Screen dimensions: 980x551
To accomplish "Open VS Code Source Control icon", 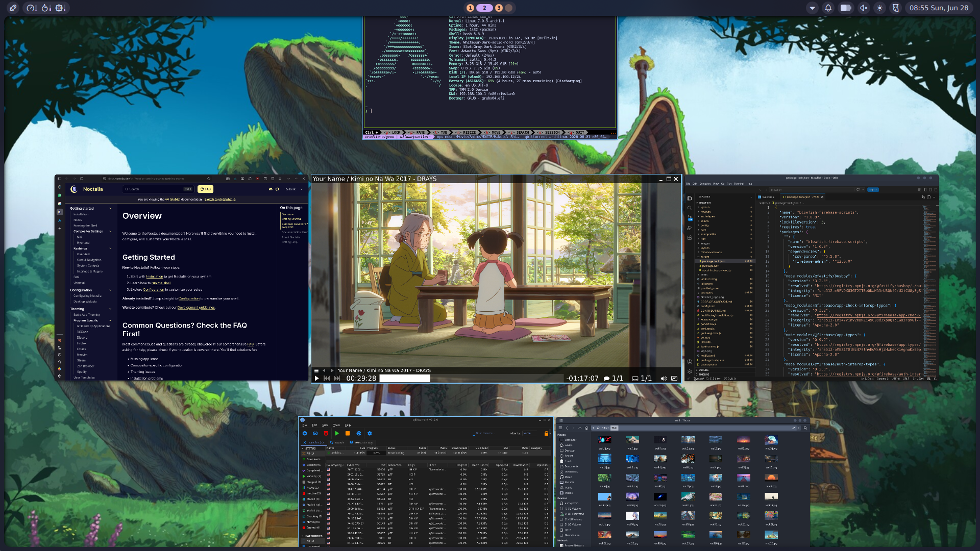I will pos(690,218).
